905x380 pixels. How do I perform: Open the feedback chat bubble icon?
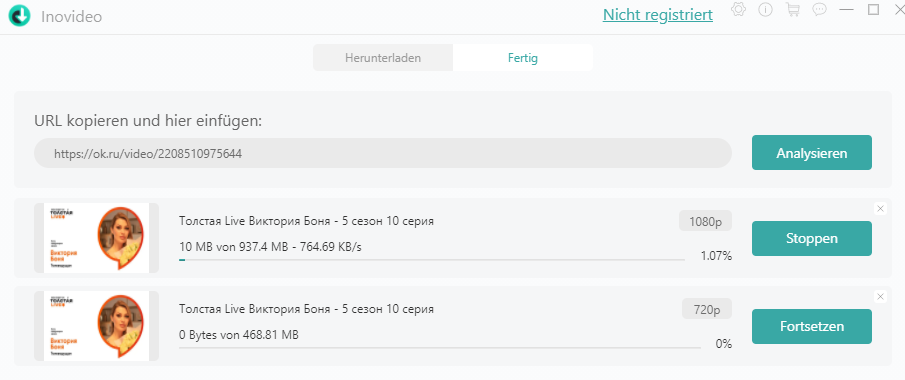(820, 10)
